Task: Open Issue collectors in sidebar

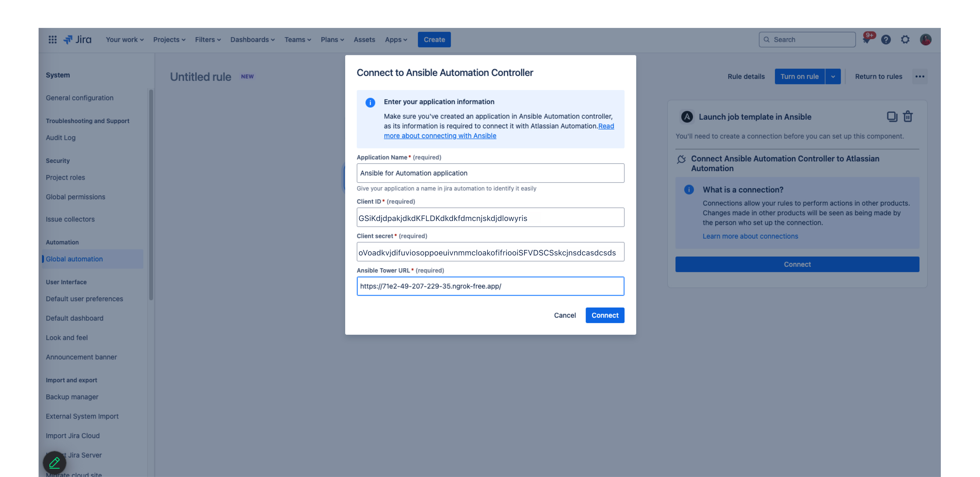Action: click(70, 219)
